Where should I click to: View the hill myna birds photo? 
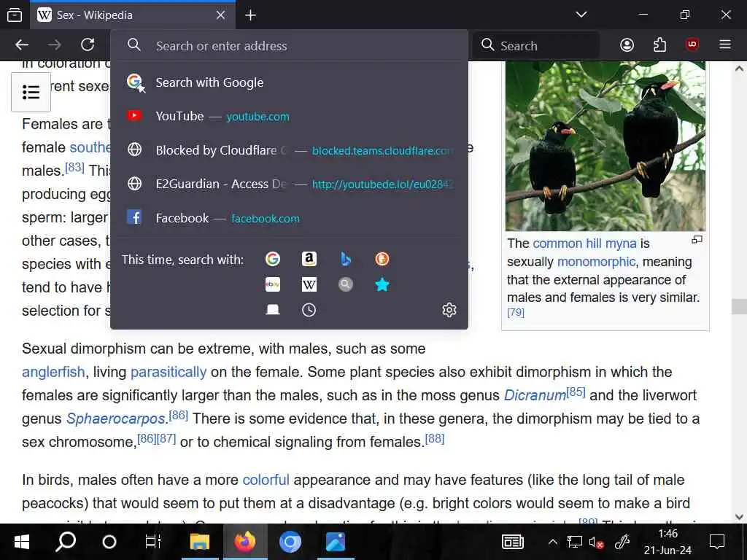pyautogui.click(x=605, y=146)
